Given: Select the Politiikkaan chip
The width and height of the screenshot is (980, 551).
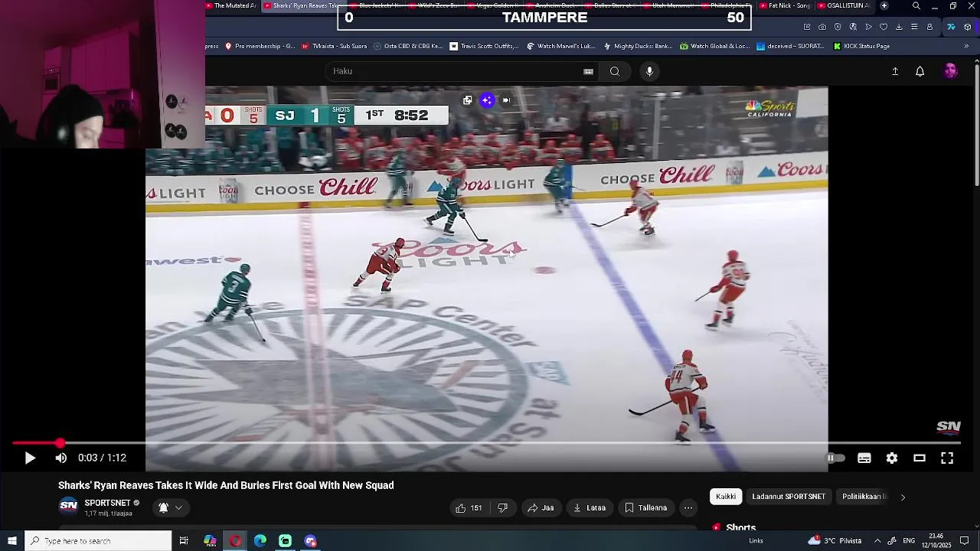Looking at the screenshot, I should tap(864, 497).
